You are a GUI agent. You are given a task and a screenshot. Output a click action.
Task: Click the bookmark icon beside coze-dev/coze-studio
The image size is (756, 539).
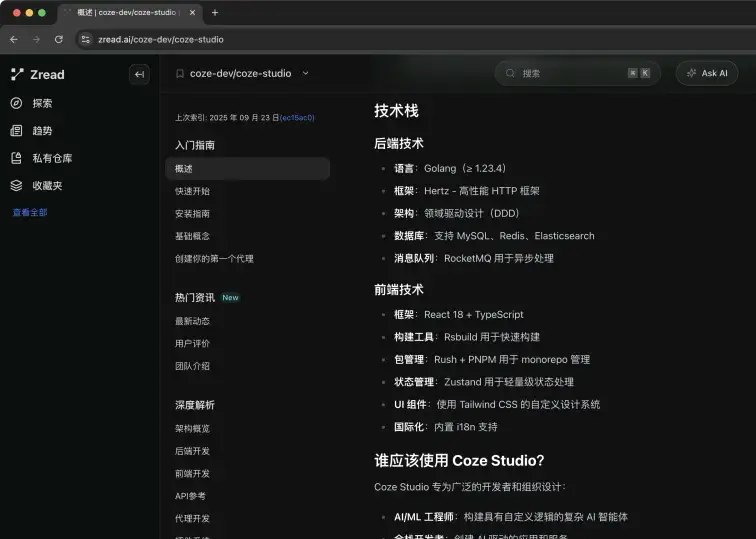point(180,74)
